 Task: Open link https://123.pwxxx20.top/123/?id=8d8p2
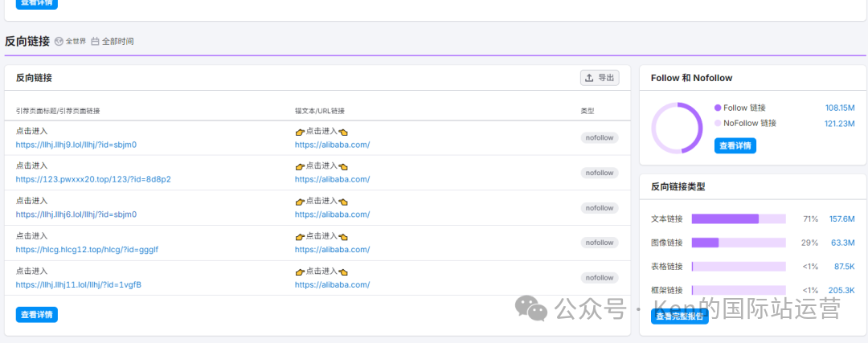coord(93,179)
